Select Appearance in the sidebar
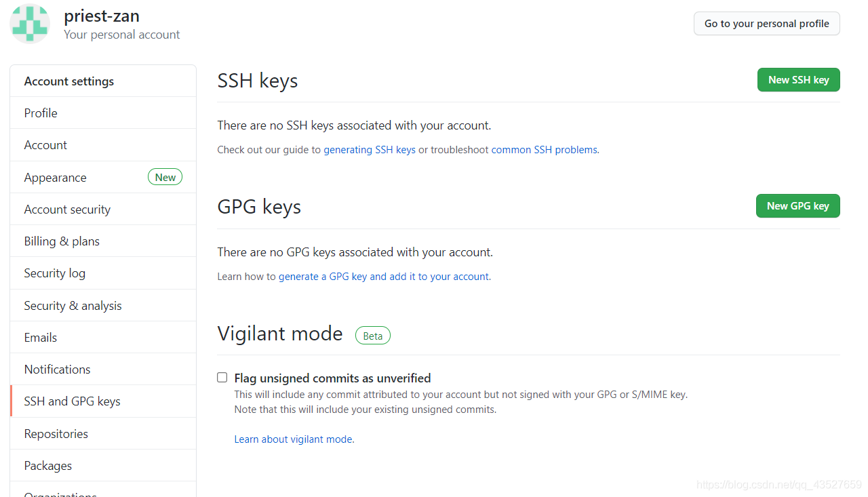 (x=56, y=178)
